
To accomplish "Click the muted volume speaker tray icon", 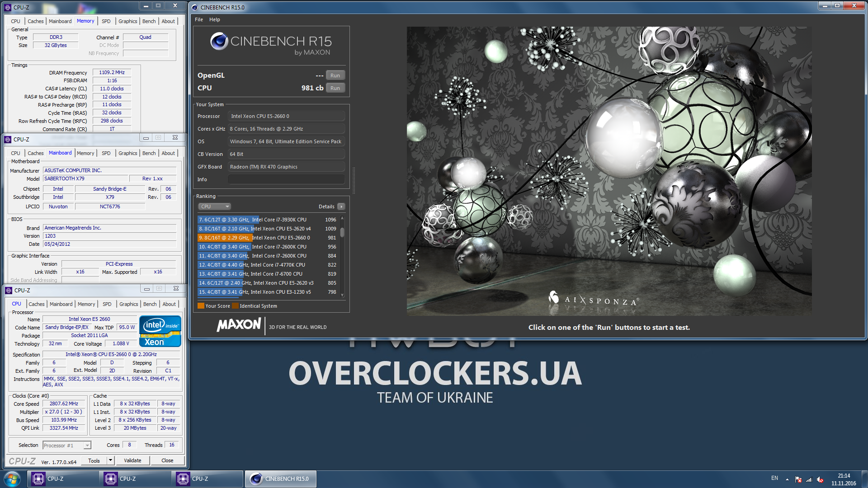I will 820,479.
